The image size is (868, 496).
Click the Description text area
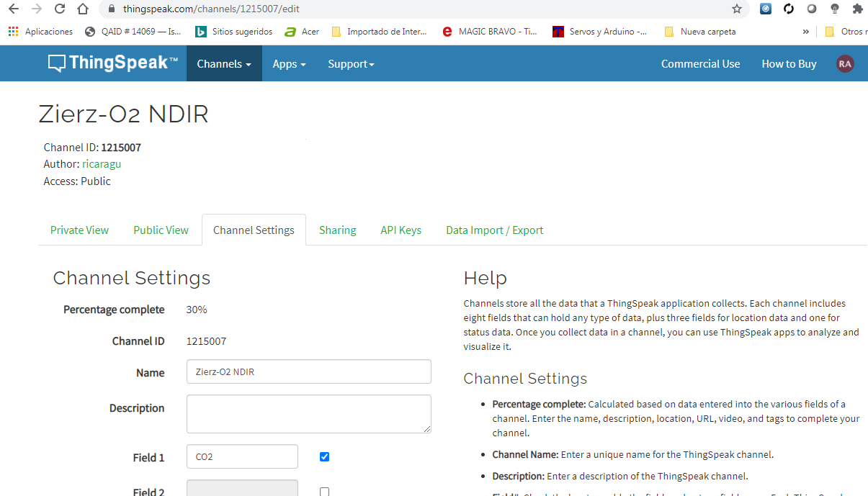coord(308,414)
